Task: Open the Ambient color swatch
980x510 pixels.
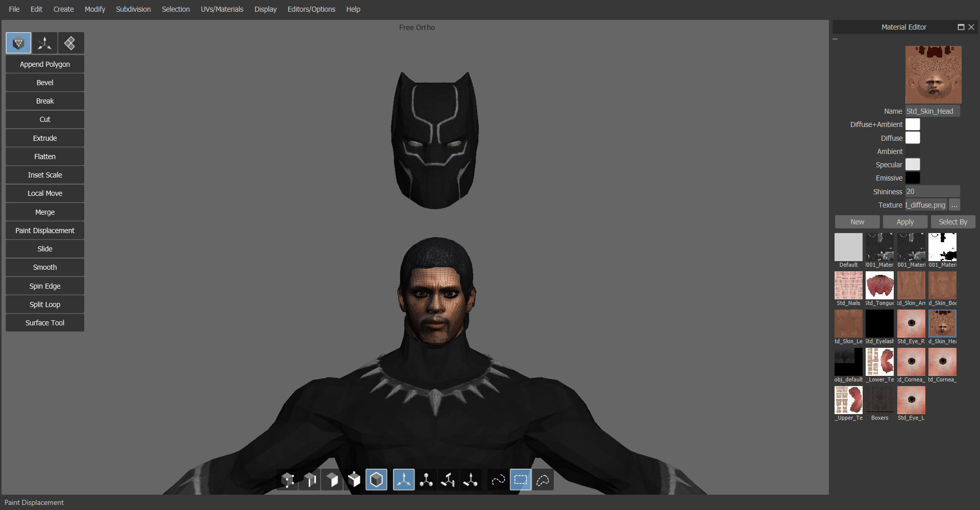Action: coord(913,151)
